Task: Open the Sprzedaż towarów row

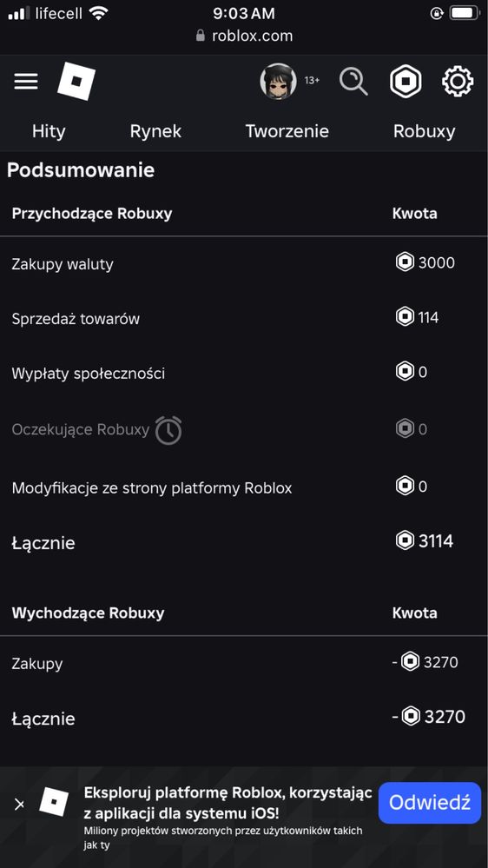Action: (x=244, y=318)
